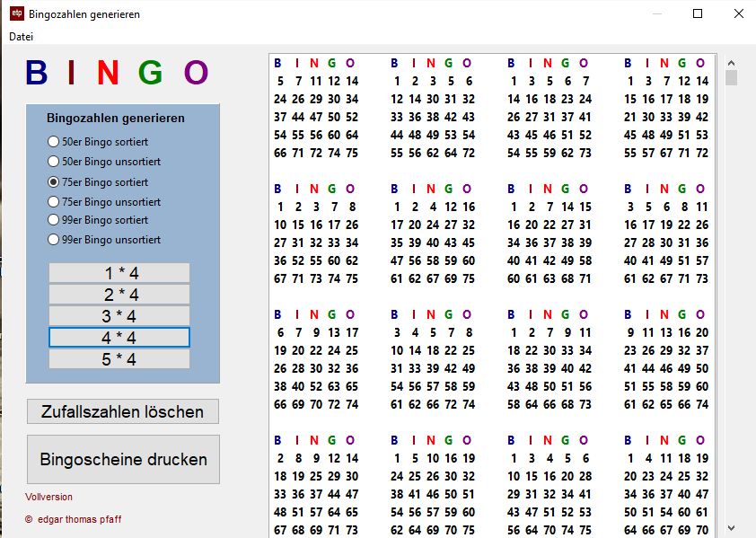Select 99er Bingo unsortiert option
The height and width of the screenshot is (538, 756).
click(53, 240)
